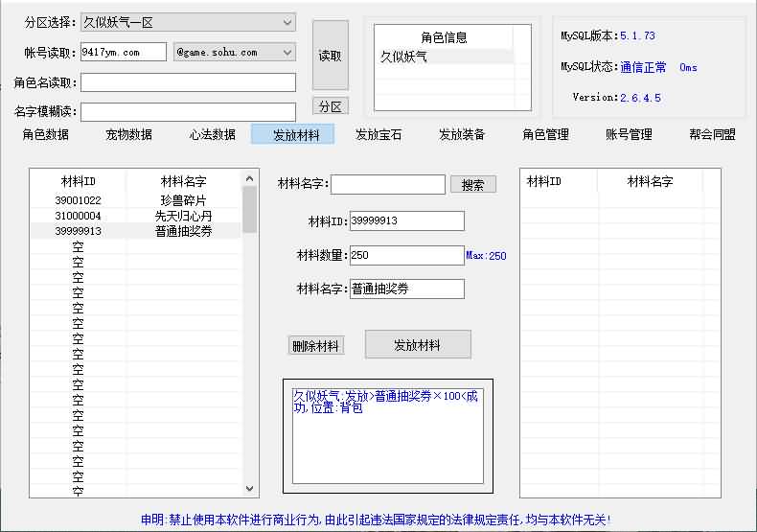The width and height of the screenshot is (757, 532).
Task: Open the 心法数据 tab
Action: 213,134
